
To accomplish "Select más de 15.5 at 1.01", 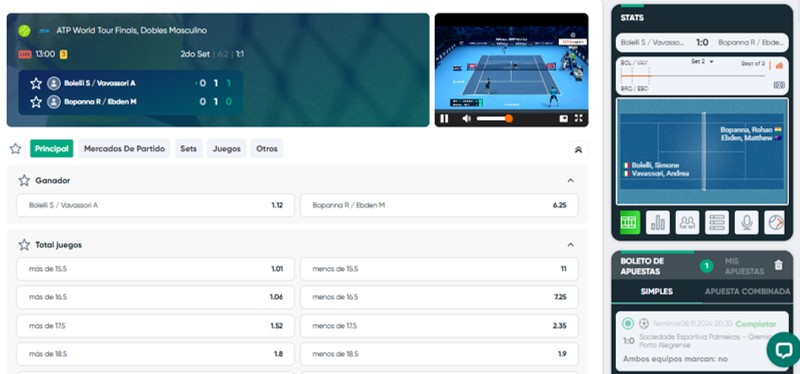I will pos(156,269).
